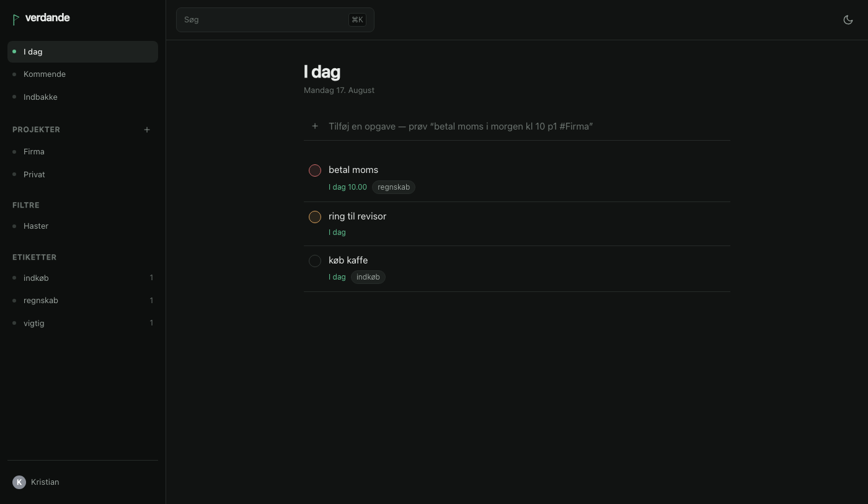Click the verdande flag logo
This screenshot has height=504, width=868.
click(x=16, y=19)
